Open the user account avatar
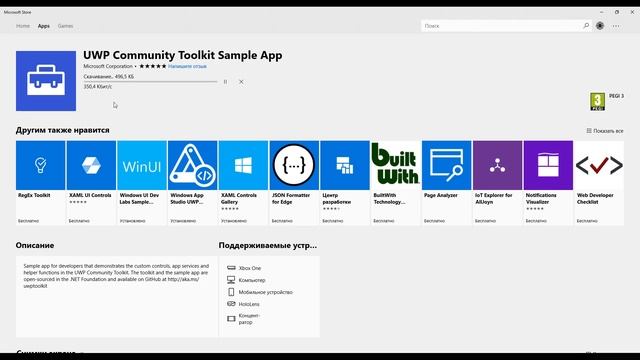 600,26
